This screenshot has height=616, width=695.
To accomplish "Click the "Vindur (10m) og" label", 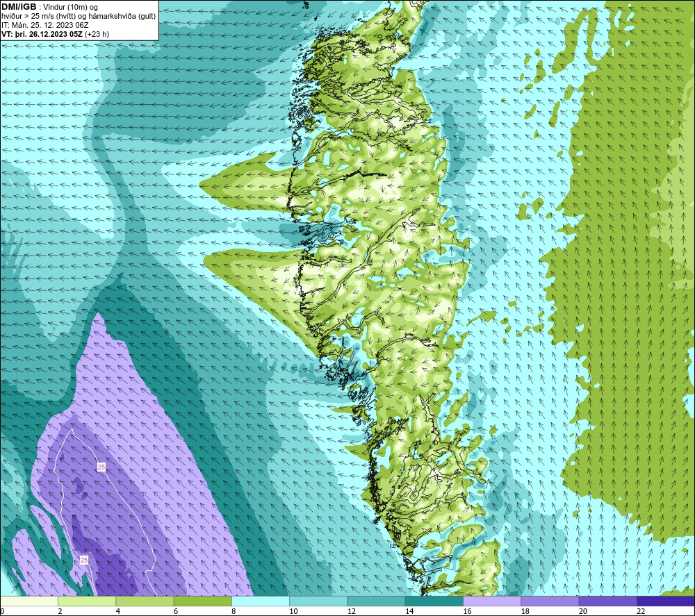I will 71,8.
